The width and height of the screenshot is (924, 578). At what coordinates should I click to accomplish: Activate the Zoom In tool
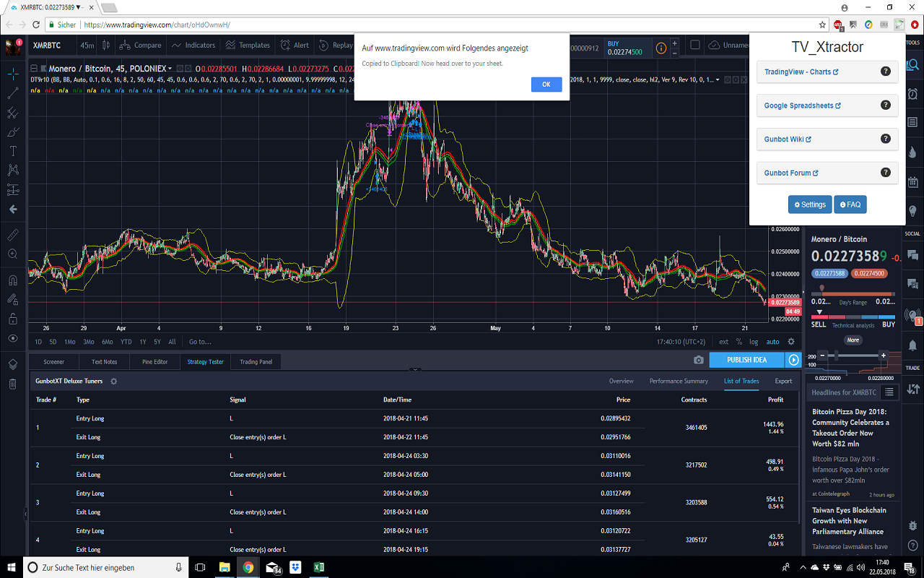(12, 254)
